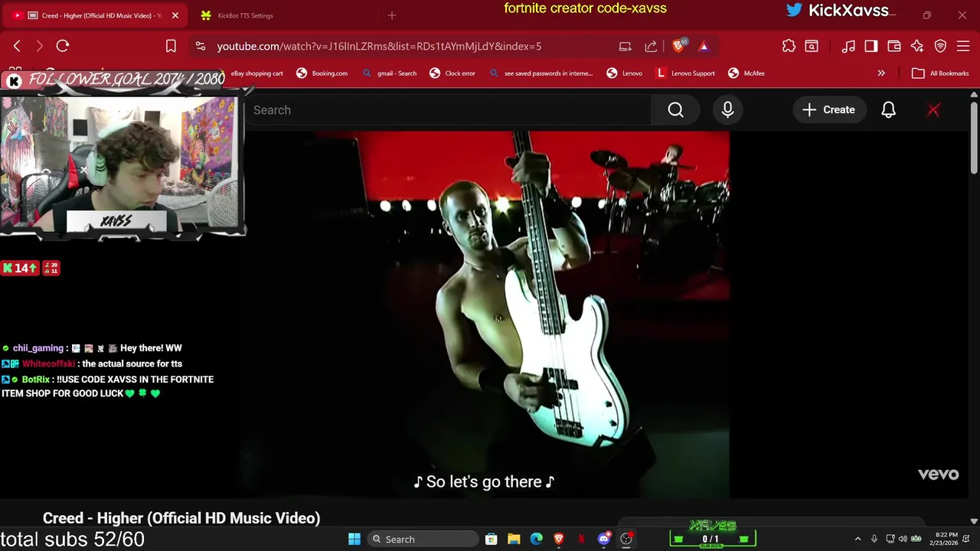The height and width of the screenshot is (551, 980).
Task: Open the McAfee bookmark
Action: (x=746, y=73)
